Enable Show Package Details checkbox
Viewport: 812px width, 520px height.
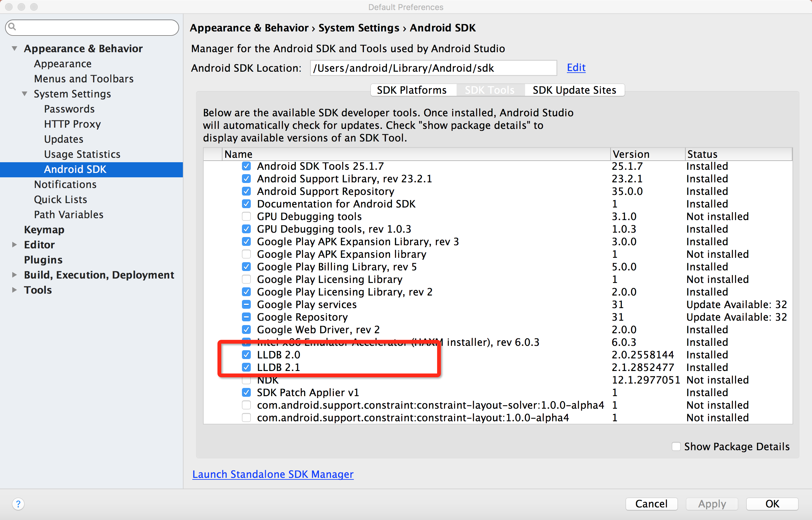tap(676, 446)
